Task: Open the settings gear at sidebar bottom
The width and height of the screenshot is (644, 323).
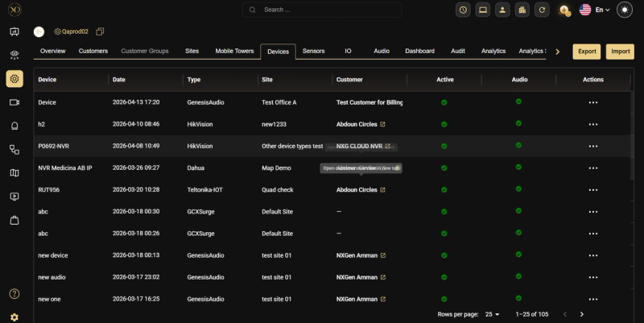Action: pos(14,317)
